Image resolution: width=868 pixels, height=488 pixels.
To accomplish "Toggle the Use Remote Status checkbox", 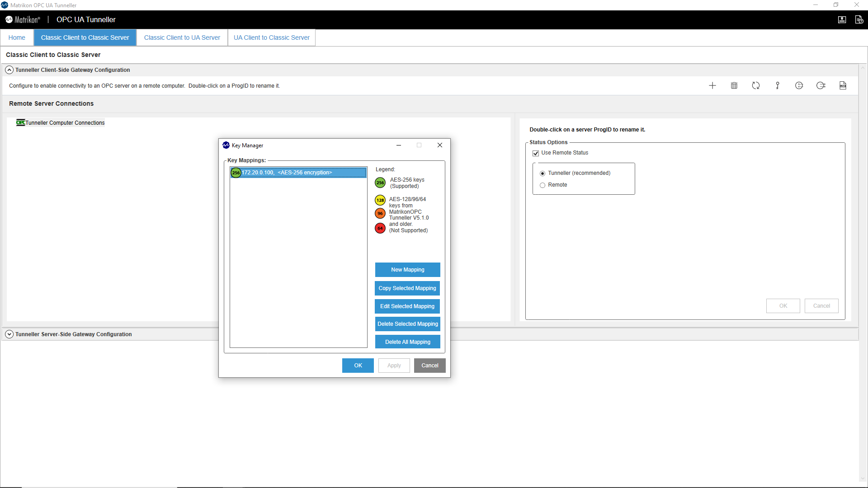I will coord(536,153).
